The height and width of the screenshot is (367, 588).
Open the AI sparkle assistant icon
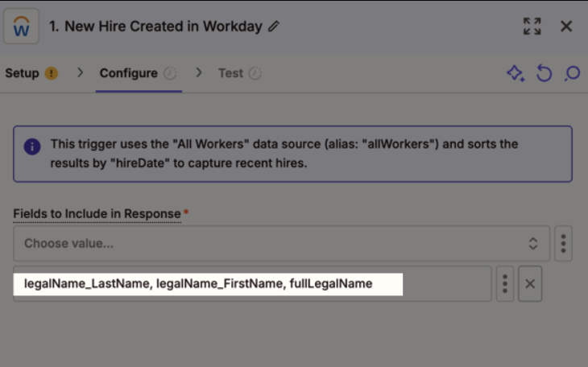(515, 73)
